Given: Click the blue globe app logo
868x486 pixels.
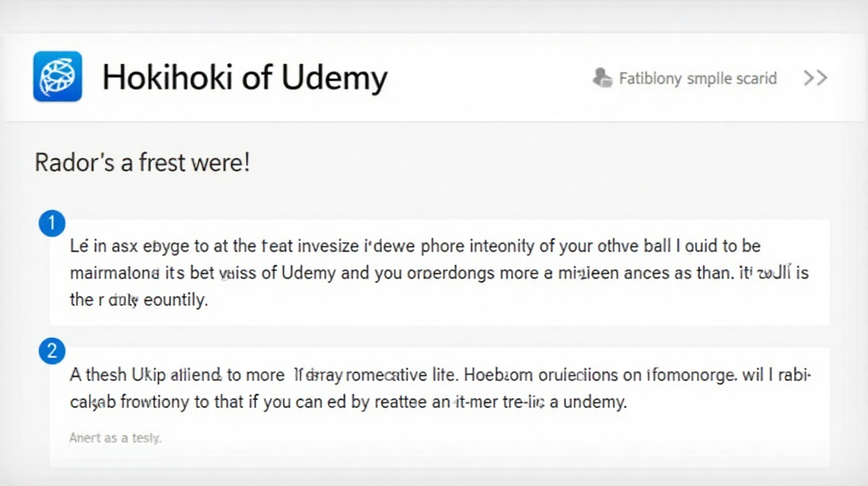Looking at the screenshot, I should click(57, 77).
